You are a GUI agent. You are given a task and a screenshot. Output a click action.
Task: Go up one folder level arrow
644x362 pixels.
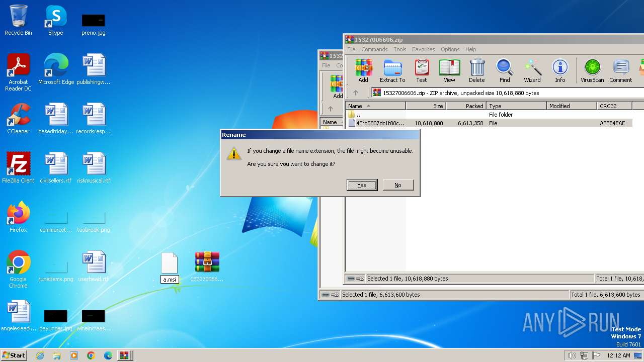[356, 93]
